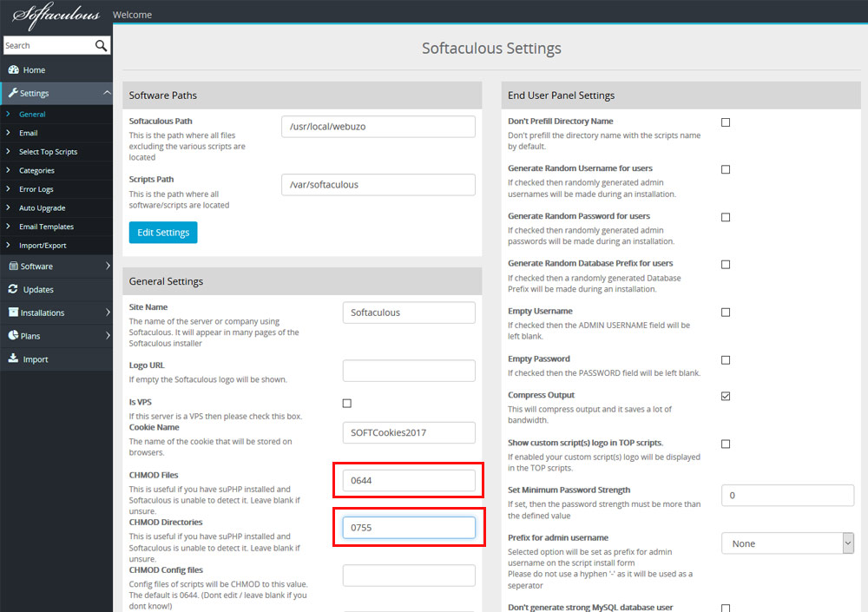This screenshot has width=868, height=612.
Task: Open the Email settings submenu item
Action: pos(29,133)
